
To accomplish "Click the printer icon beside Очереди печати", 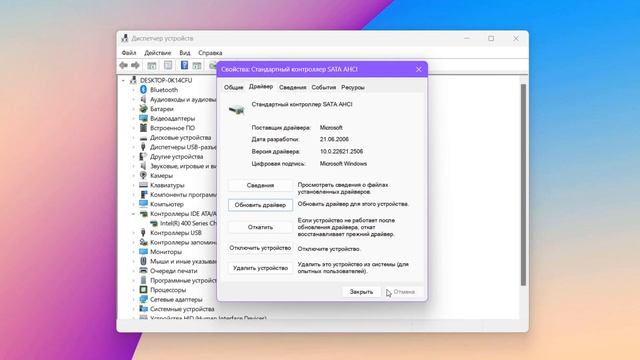I will point(143,271).
